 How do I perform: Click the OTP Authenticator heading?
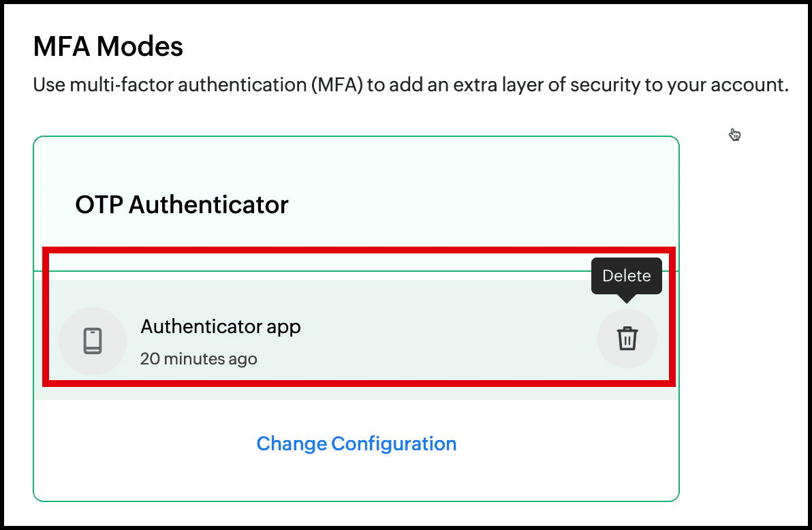tap(182, 204)
